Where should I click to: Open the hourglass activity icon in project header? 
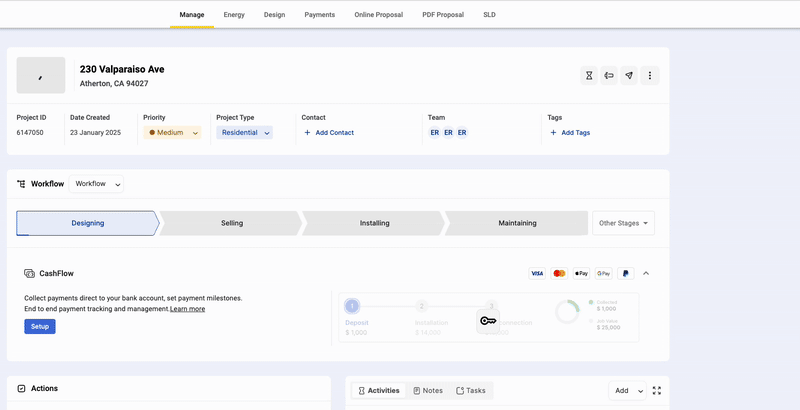point(589,75)
